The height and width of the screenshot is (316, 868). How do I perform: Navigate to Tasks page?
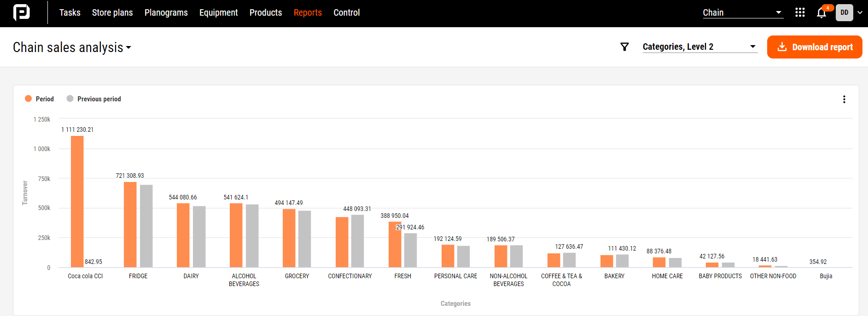tap(70, 13)
